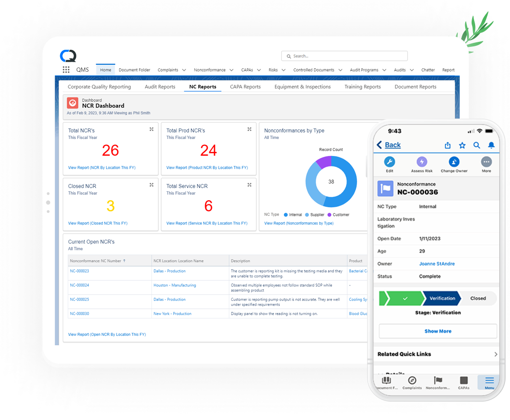This screenshot has width=510, height=420.
Task: Open the Complaints dropdown arrow
Action: (x=184, y=70)
